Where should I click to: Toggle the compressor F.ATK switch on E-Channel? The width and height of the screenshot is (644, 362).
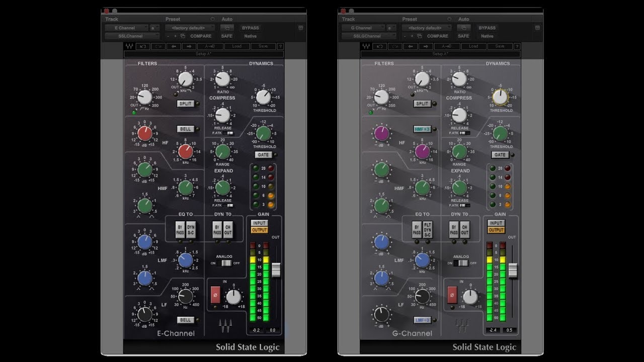[229, 133]
